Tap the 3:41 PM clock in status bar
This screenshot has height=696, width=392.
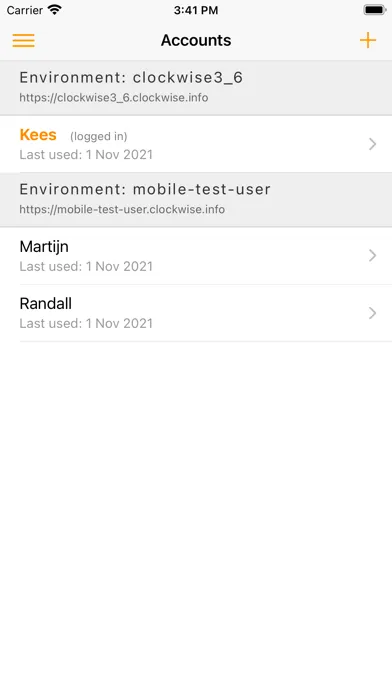196,10
